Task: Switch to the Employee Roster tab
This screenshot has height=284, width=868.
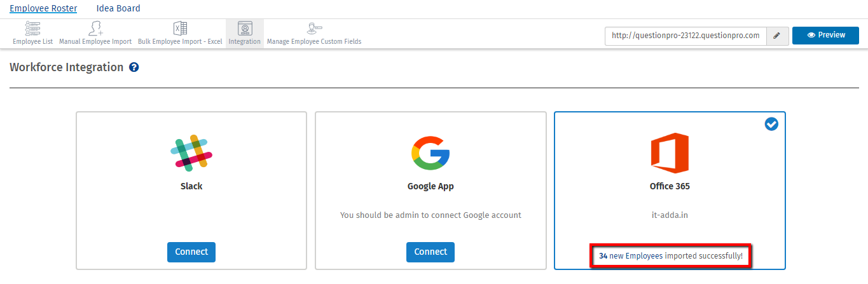Action: click(x=43, y=8)
